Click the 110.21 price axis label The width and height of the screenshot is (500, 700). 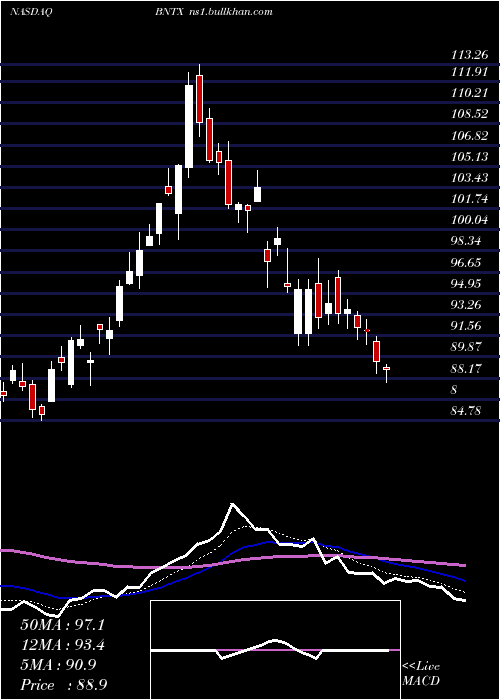coord(469,93)
